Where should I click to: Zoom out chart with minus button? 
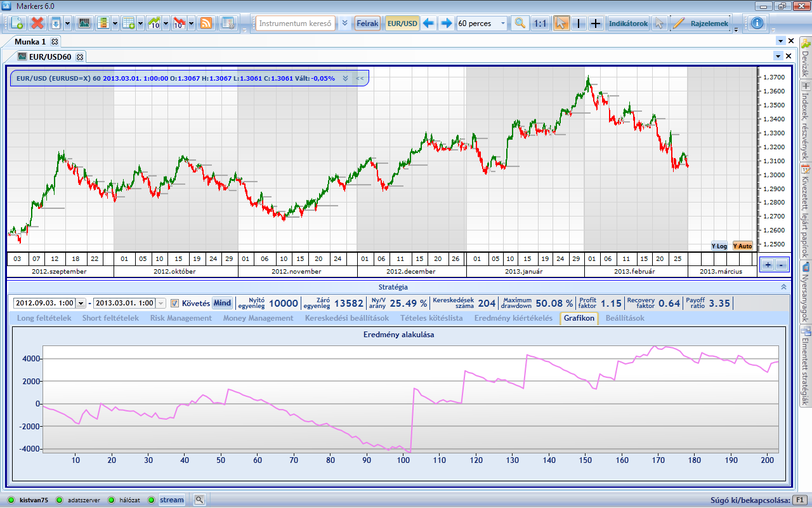(782, 265)
